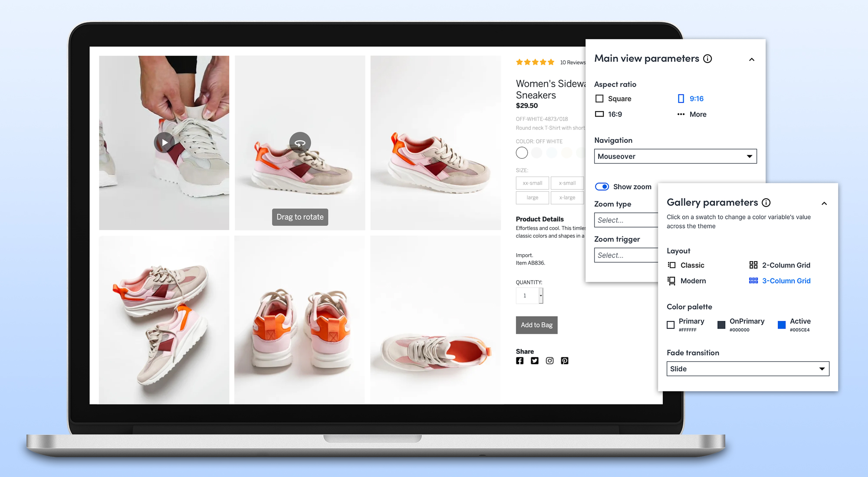This screenshot has width=868, height=477.
Task: Open the Gallery parameters info icon
Action: (x=766, y=202)
